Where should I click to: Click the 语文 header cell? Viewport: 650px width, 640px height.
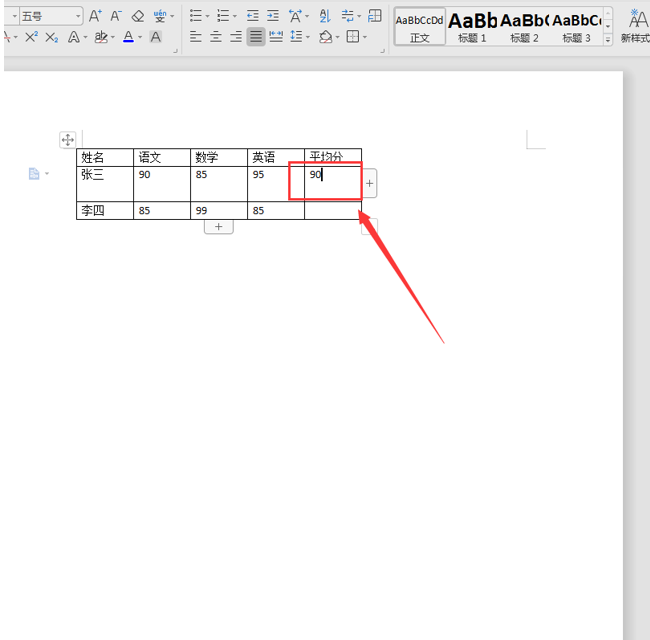click(x=162, y=158)
